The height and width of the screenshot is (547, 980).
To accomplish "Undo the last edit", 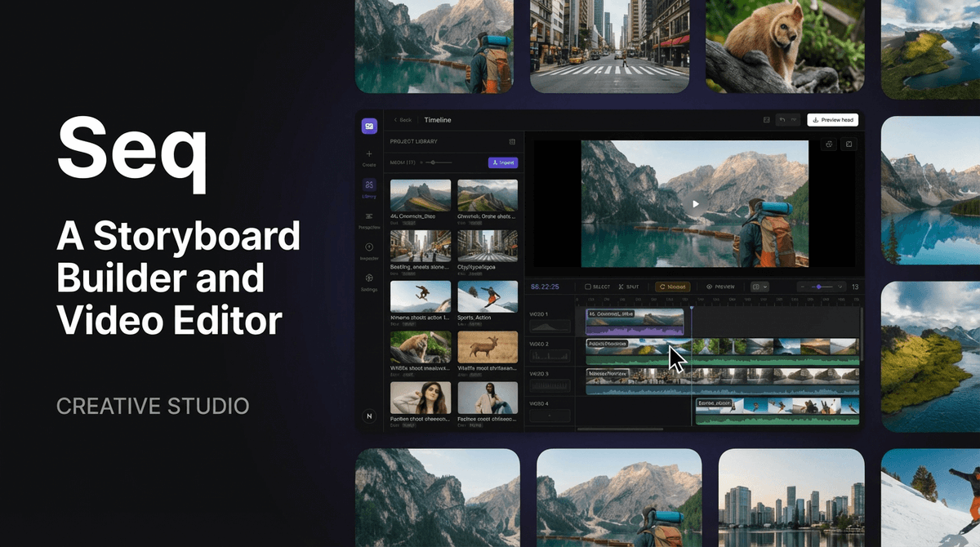I will click(x=782, y=120).
